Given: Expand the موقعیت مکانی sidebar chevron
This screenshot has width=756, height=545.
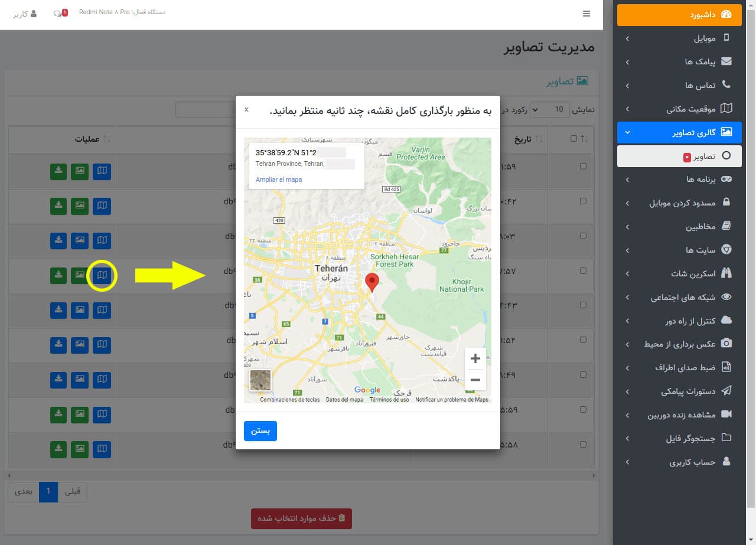Looking at the screenshot, I should [x=627, y=109].
